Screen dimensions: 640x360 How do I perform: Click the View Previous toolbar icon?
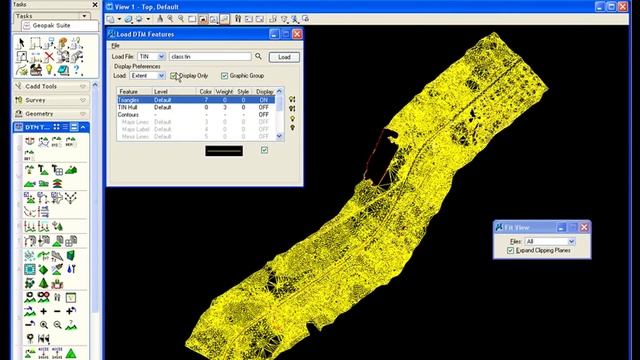coord(249,19)
